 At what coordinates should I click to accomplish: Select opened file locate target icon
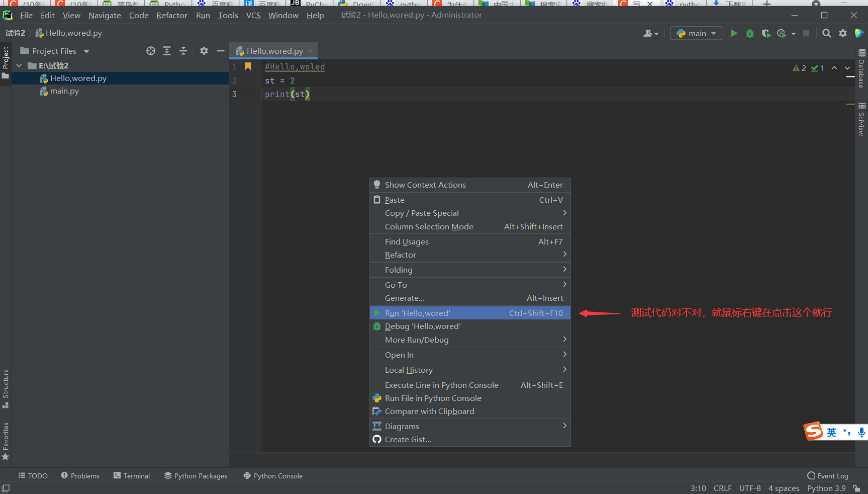(151, 51)
